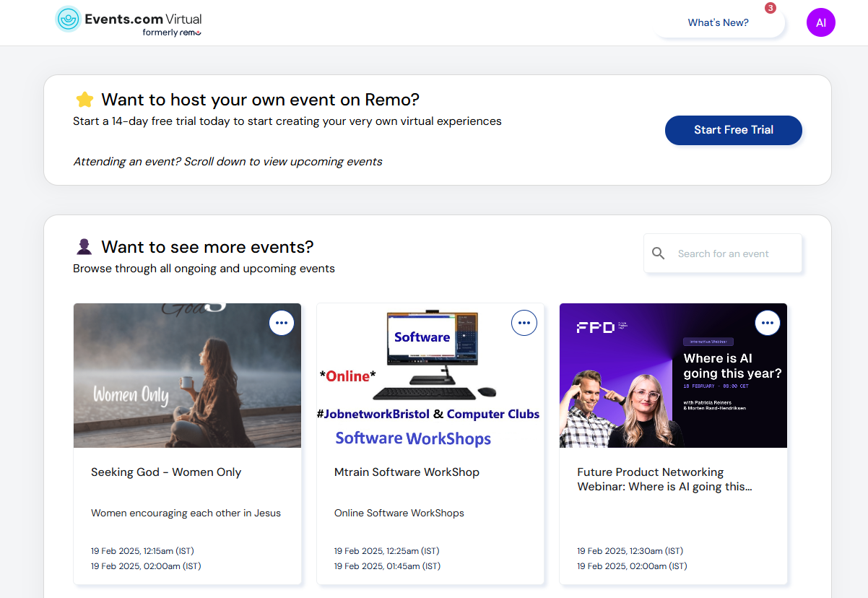Open options menu on Seeking God card

(282, 323)
